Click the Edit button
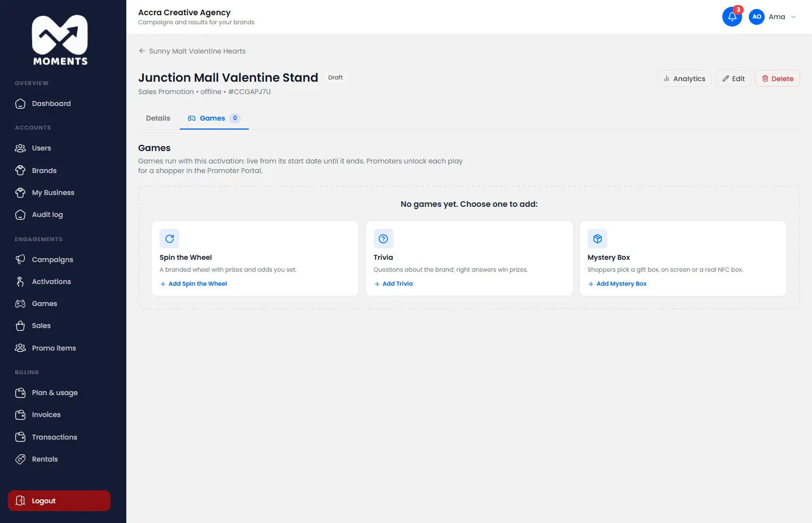812x523 pixels. [733, 78]
